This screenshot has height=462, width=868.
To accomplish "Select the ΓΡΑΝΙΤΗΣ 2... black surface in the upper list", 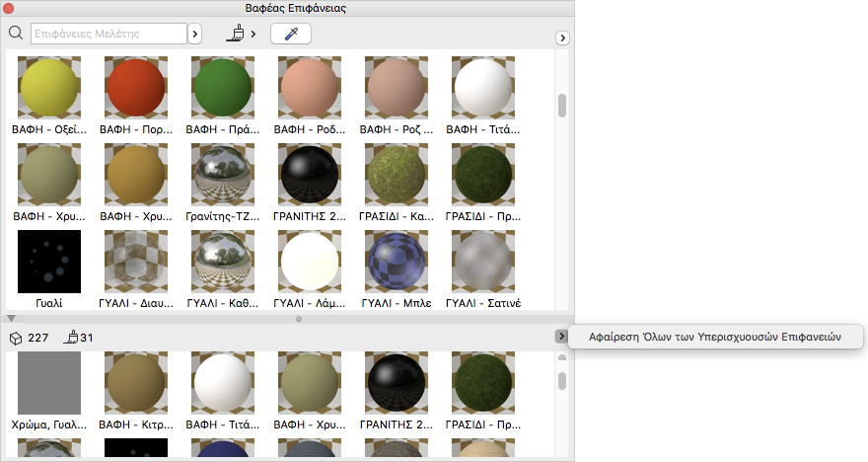I will [310, 175].
